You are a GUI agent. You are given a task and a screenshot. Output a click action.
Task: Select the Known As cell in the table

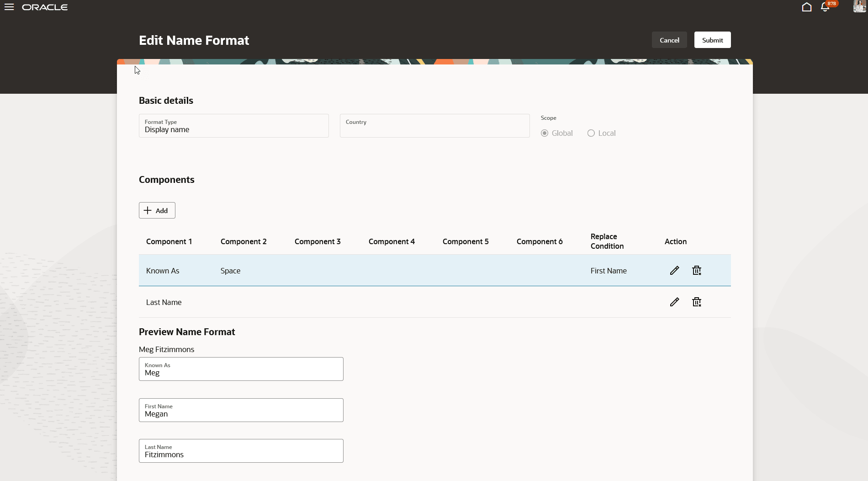pos(163,271)
